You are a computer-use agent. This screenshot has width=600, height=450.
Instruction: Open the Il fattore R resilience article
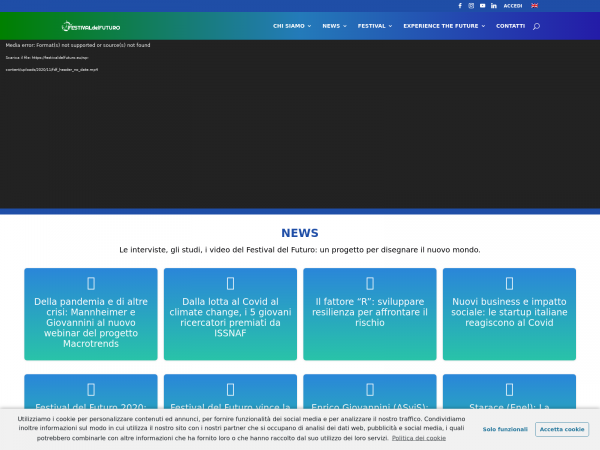(x=369, y=311)
